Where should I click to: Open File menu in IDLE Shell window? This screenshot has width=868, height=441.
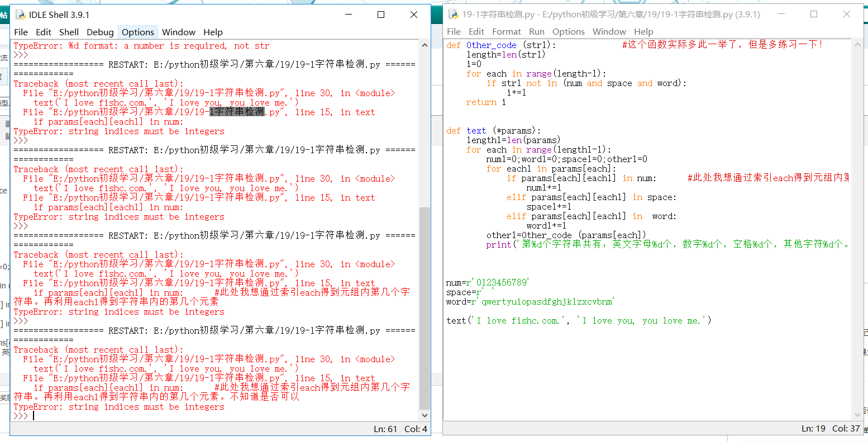pyautogui.click(x=21, y=32)
